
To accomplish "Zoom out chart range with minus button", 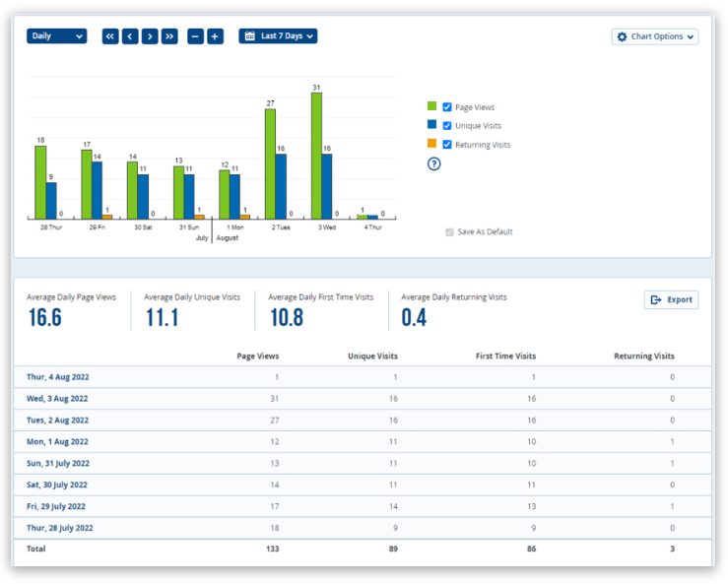I will tap(195, 36).
